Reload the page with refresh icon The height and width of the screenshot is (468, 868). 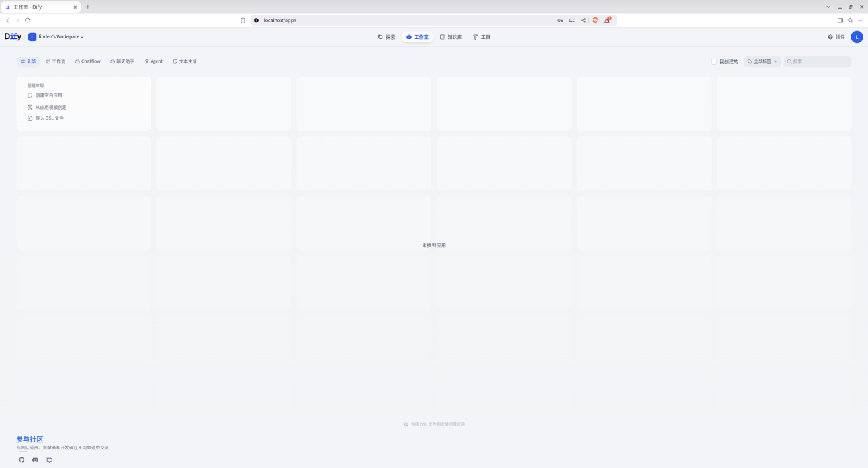28,20
